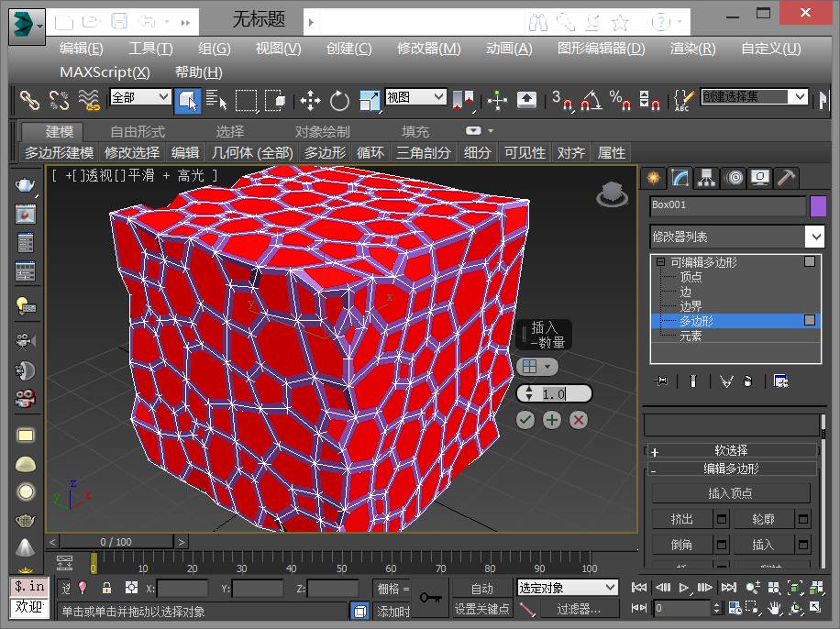Click the Pin Stack icon
Image resolution: width=840 pixels, height=629 pixels.
pyautogui.click(x=661, y=381)
